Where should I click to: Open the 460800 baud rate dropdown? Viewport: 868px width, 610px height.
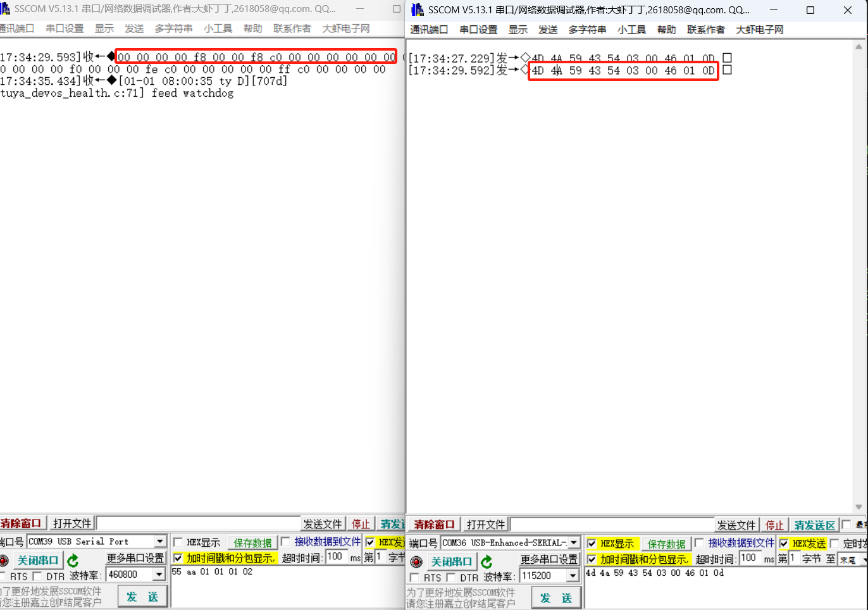[159, 575]
